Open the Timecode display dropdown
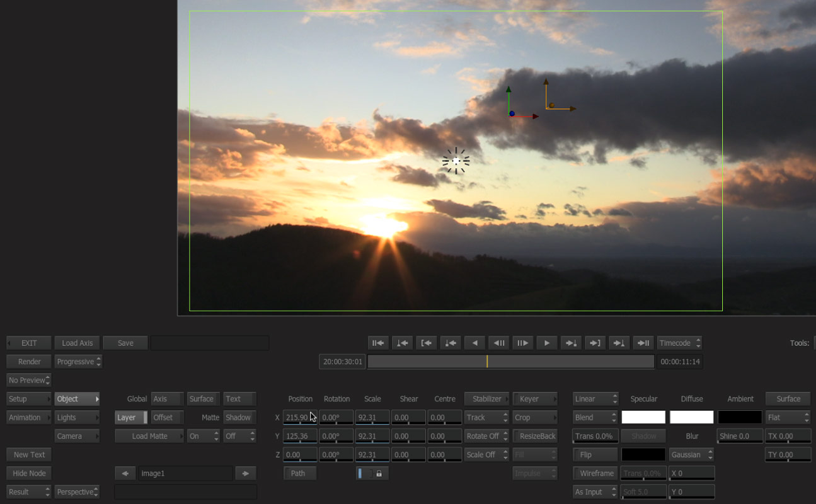Viewport: 816px width, 504px height. coord(679,343)
